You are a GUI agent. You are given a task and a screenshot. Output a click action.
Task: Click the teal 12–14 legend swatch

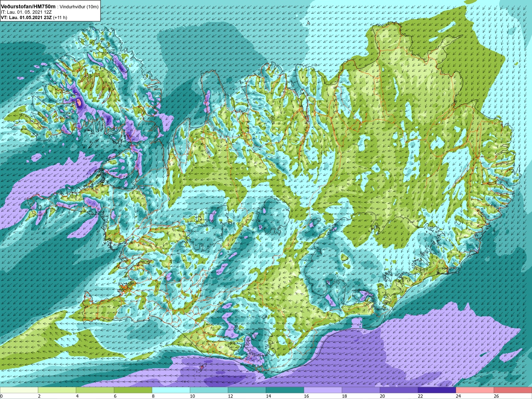click(x=247, y=390)
